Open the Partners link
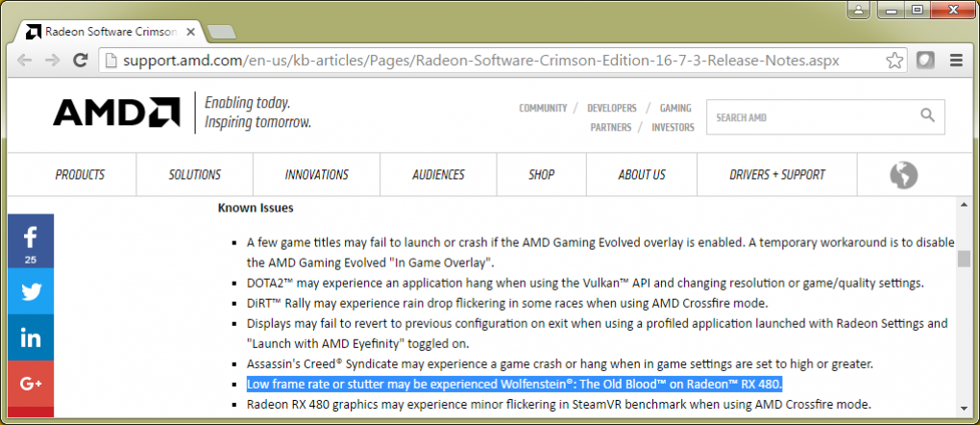Viewport: 980px width, 425px height. 611,127
